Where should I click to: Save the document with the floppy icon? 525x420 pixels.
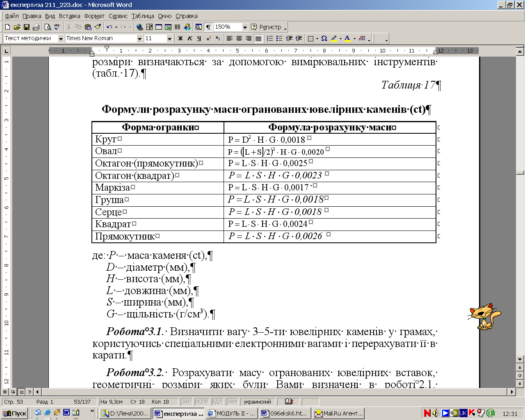[x=27, y=27]
